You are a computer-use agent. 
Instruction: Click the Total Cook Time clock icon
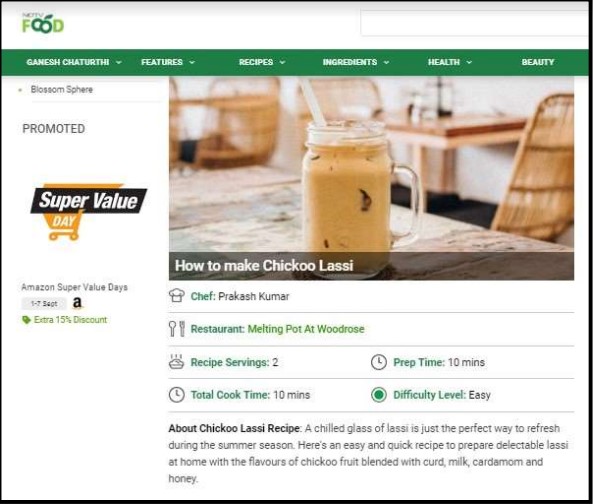[x=177, y=395]
